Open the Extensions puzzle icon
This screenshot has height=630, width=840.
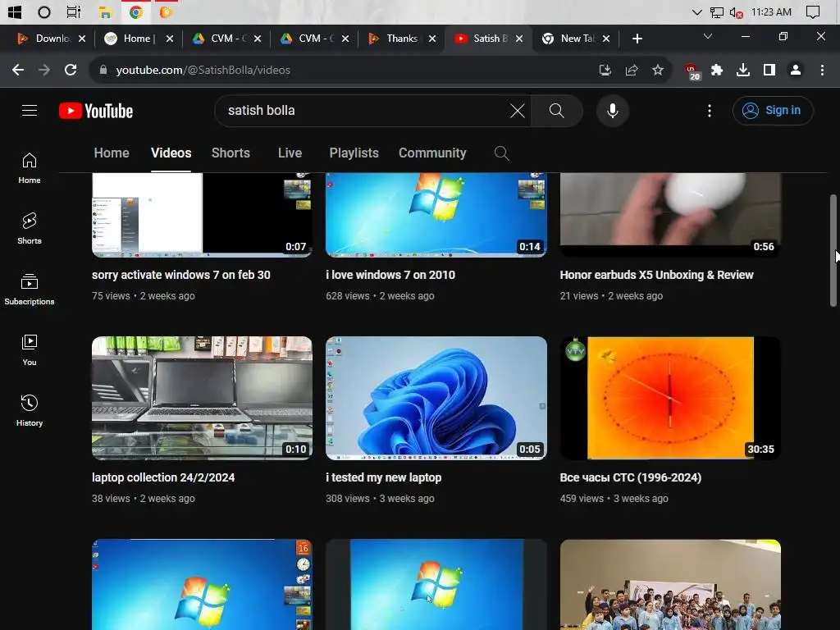717,71
